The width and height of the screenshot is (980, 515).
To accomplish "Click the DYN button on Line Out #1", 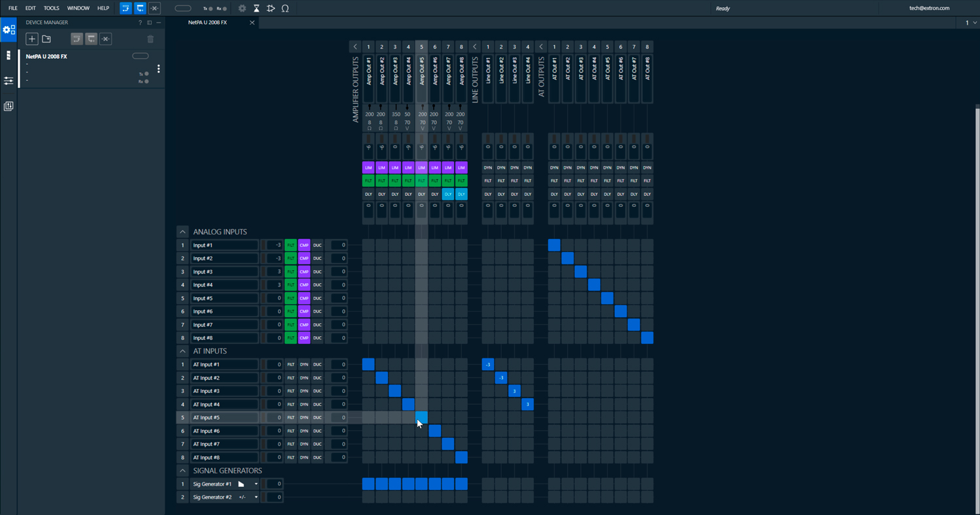I will coord(488,168).
